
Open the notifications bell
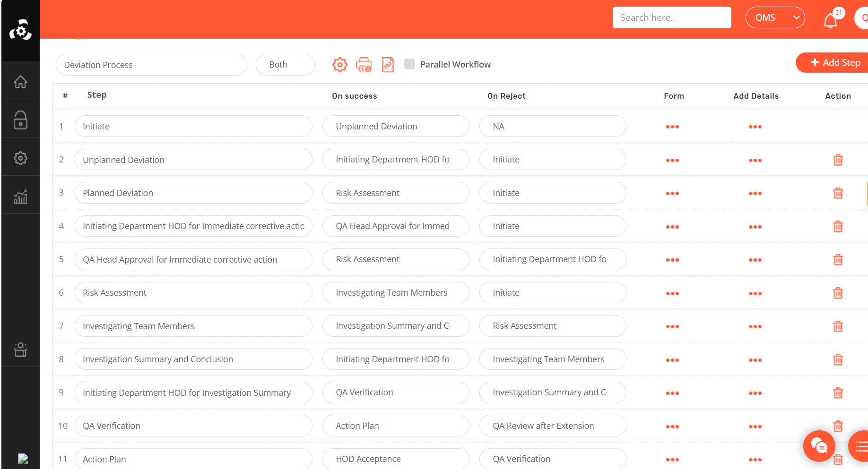[830, 20]
